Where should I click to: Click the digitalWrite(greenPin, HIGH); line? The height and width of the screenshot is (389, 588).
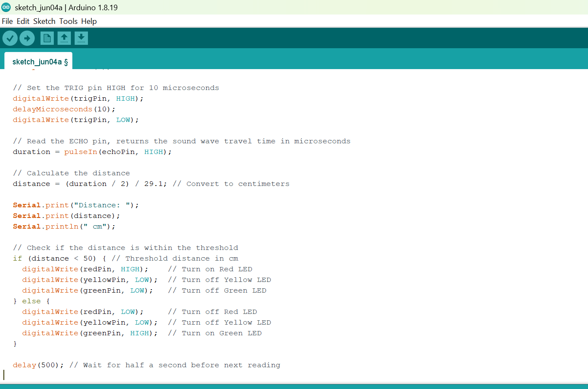click(x=90, y=333)
